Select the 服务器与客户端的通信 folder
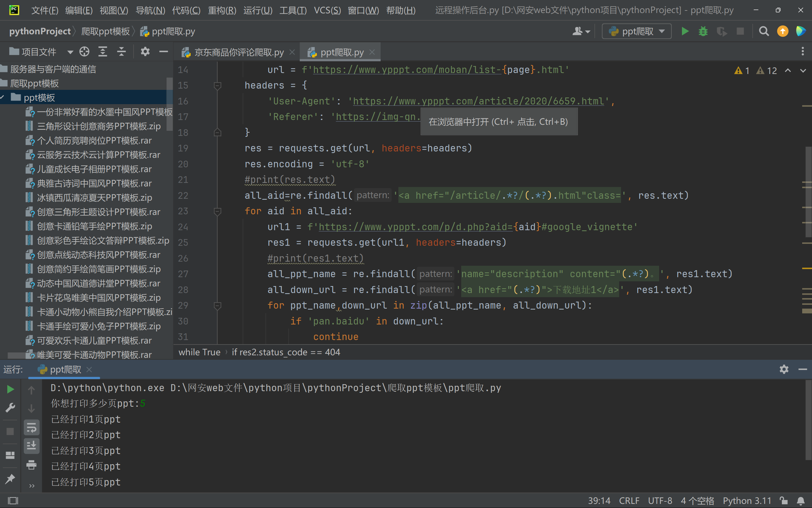Viewport: 812px width, 508px height. click(53, 69)
